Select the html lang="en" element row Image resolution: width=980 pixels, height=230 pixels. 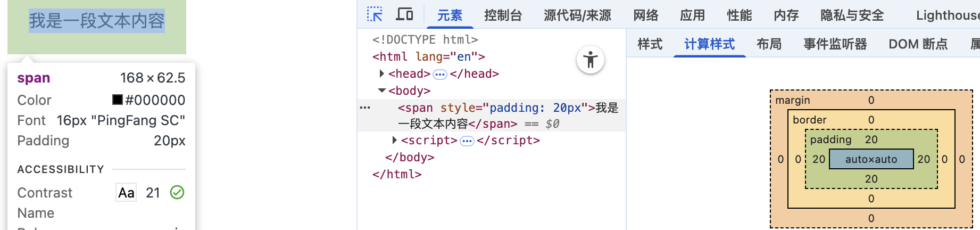[428, 56]
